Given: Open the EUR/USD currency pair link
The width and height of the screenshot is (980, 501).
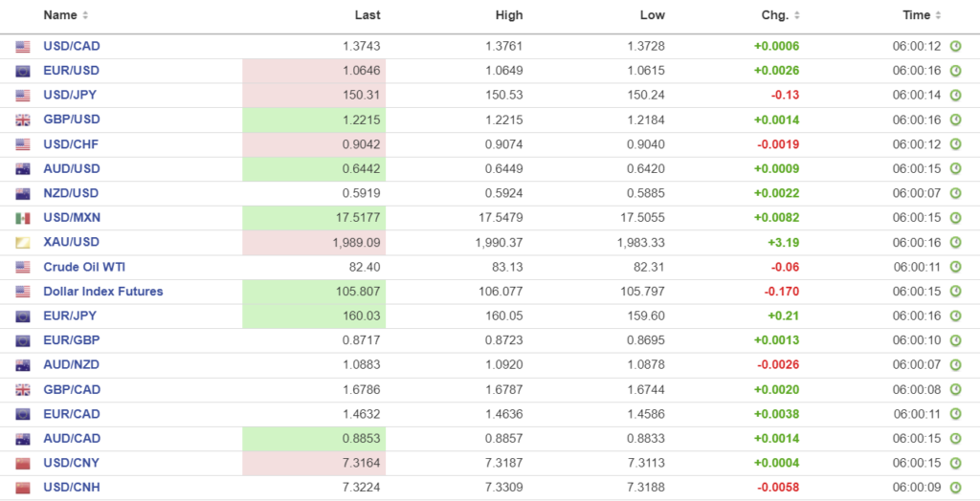Looking at the screenshot, I should tap(71, 71).
